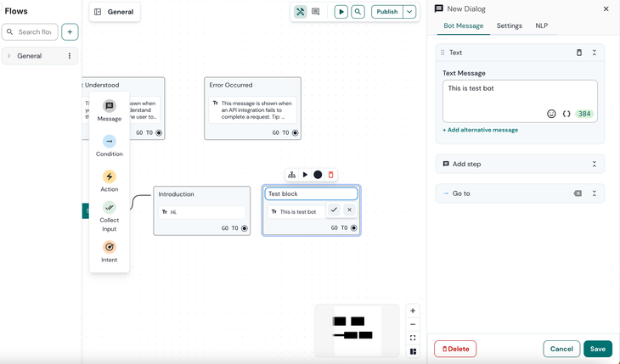Cancel Test block rename with X
Image resolution: width=620 pixels, height=364 pixels.
click(x=349, y=210)
